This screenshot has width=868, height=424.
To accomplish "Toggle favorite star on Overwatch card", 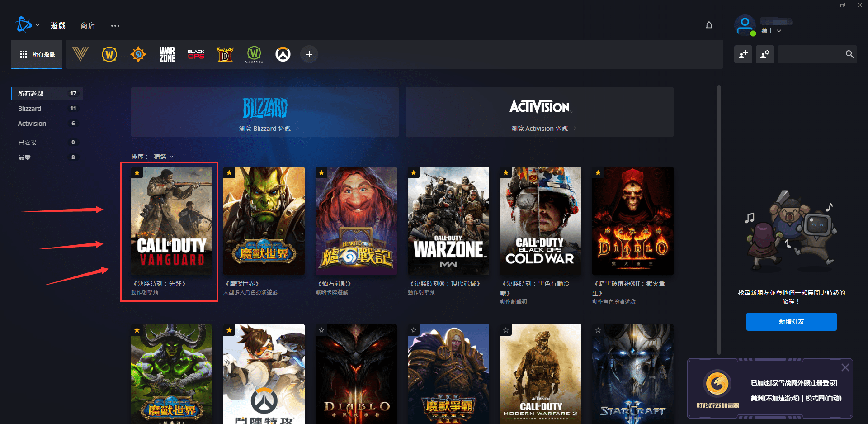I will (x=229, y=330).
